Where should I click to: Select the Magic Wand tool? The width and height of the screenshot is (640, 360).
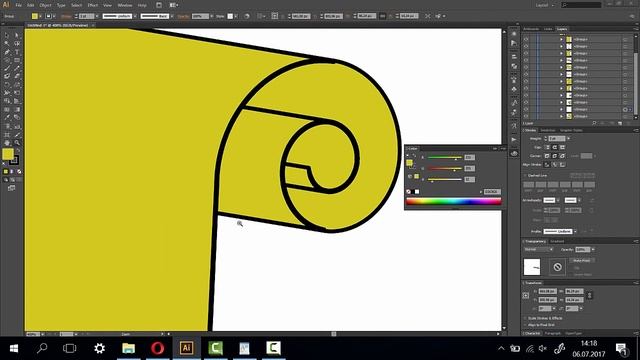coord(7,43)
